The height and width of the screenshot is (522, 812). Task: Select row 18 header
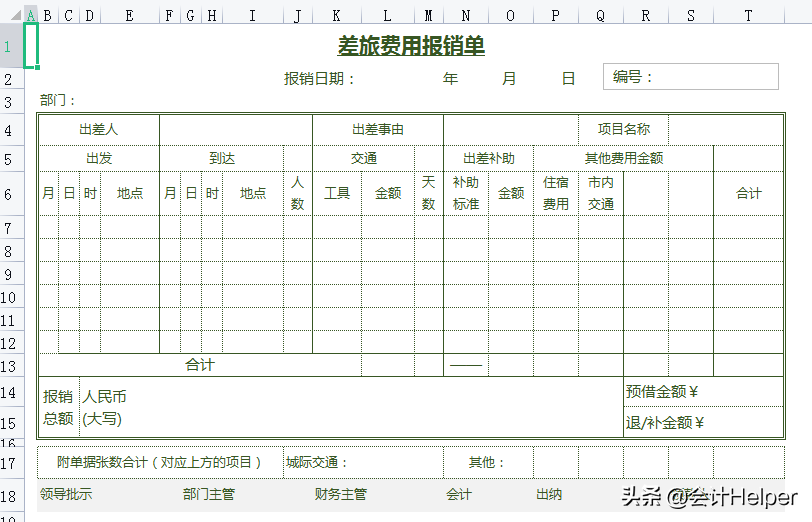(11, 496)
